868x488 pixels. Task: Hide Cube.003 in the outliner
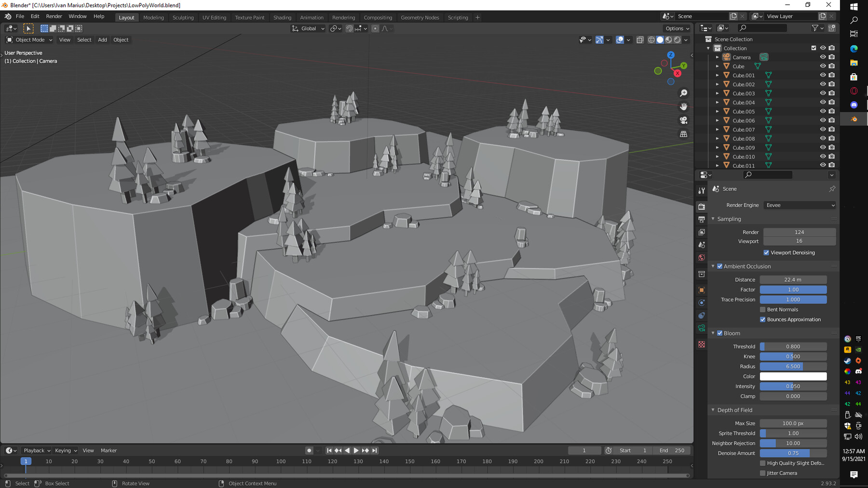click(823, 93)
